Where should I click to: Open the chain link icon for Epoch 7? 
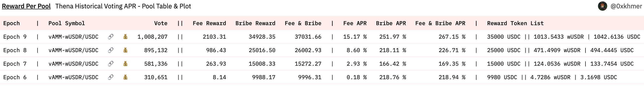pyautogui.click(x=111, y=64)
